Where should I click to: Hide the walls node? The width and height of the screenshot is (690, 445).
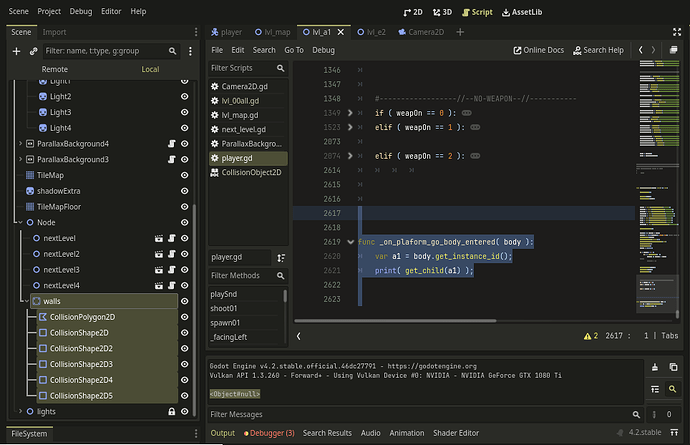coord(185,301)
